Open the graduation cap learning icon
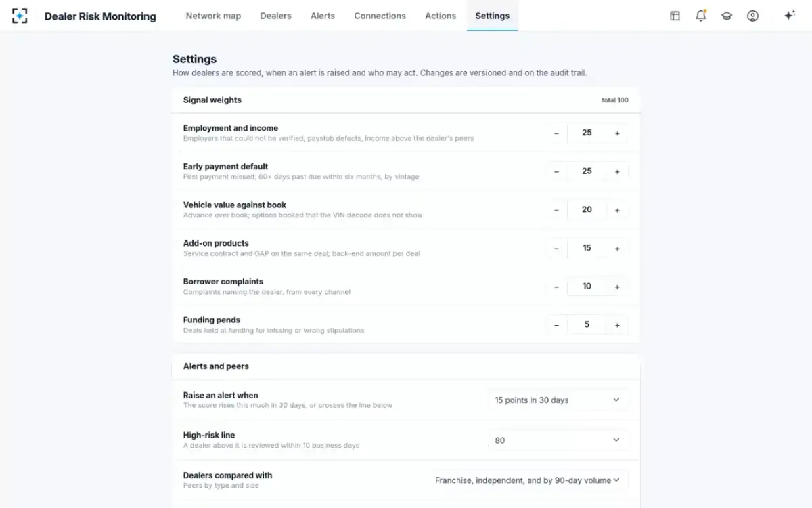This screenshot has height=508, width=812. click(727, 16)
